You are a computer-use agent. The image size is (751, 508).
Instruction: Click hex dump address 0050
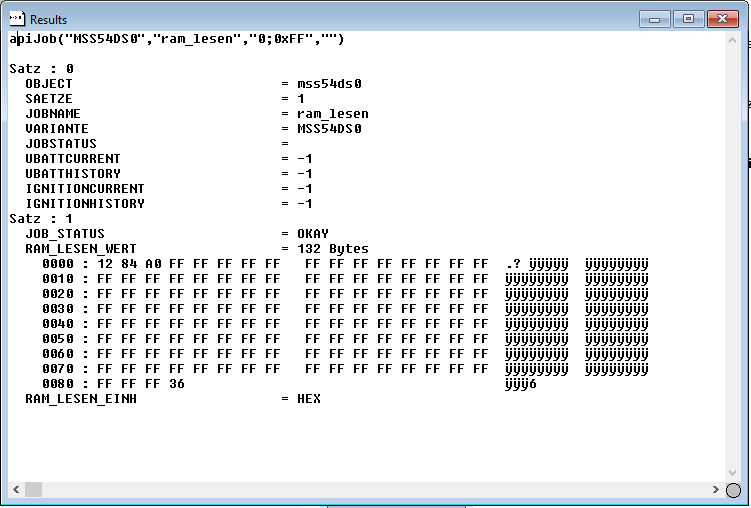coord(58,339)
